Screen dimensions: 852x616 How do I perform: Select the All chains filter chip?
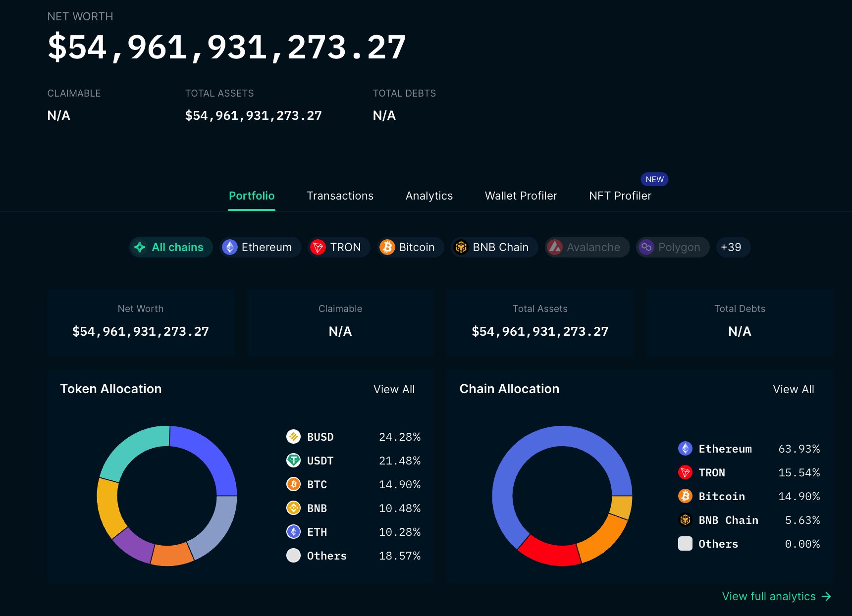coord(171,247)
